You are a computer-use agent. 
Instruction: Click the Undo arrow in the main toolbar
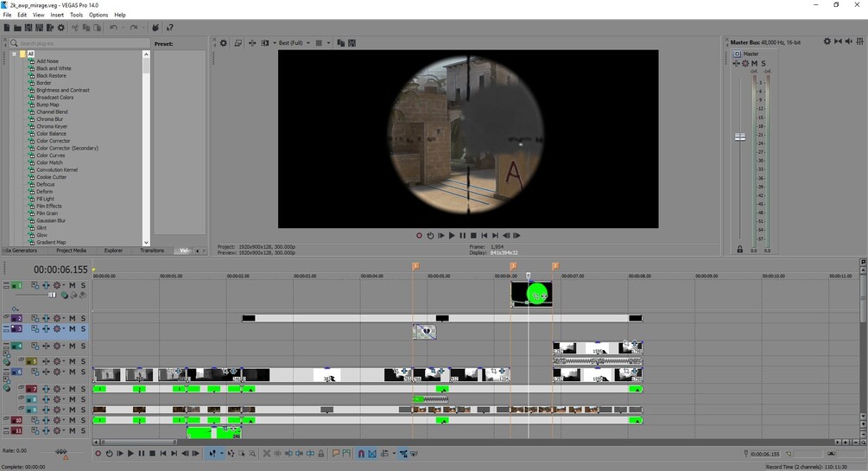pyautogui.click(x=113, y=28)
